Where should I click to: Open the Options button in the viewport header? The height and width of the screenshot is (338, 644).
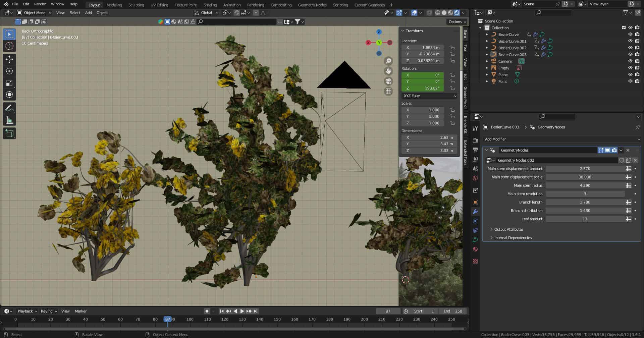point(456,21)
